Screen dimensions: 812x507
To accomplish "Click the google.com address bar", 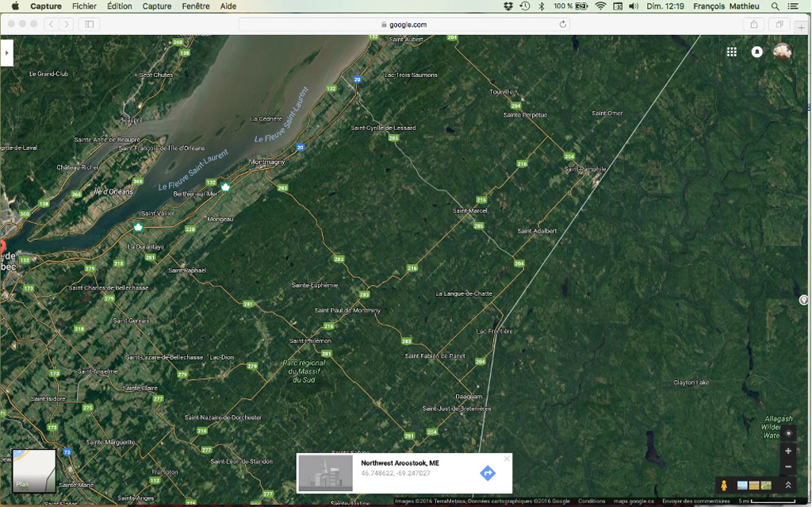I will click(404, 25).
